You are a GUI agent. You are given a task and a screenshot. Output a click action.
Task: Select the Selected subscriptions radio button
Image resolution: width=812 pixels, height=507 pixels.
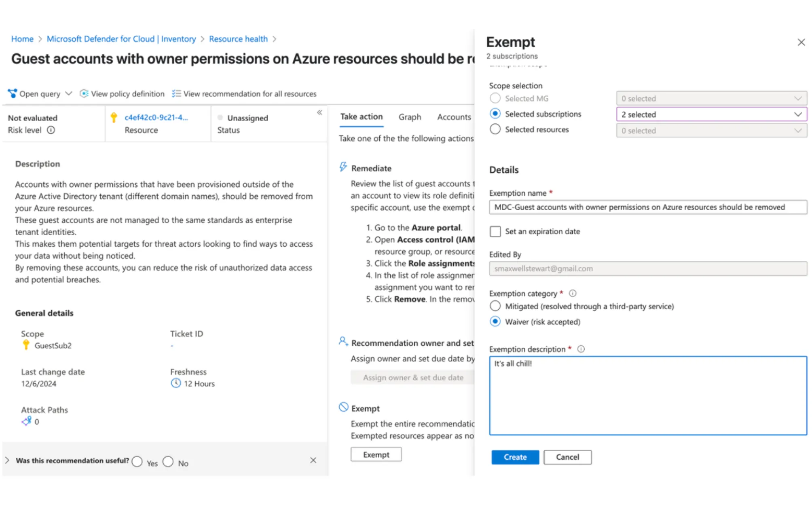[x=495, y=114]
